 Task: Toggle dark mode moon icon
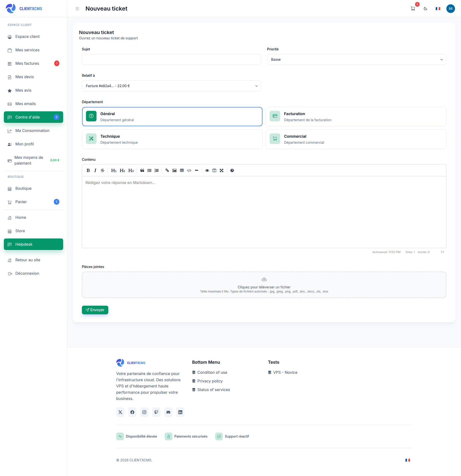[x=425, y=8]
